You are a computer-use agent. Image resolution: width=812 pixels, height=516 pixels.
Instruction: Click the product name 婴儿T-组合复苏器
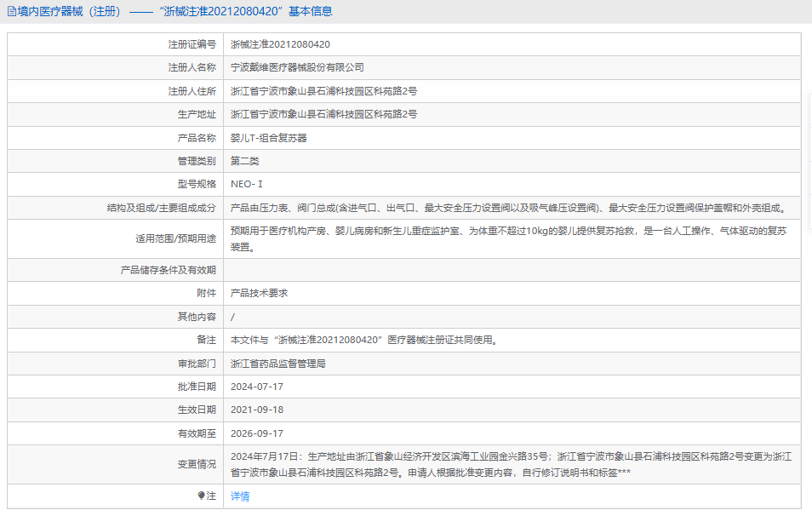pyautogui.click(x=268, y=137)
